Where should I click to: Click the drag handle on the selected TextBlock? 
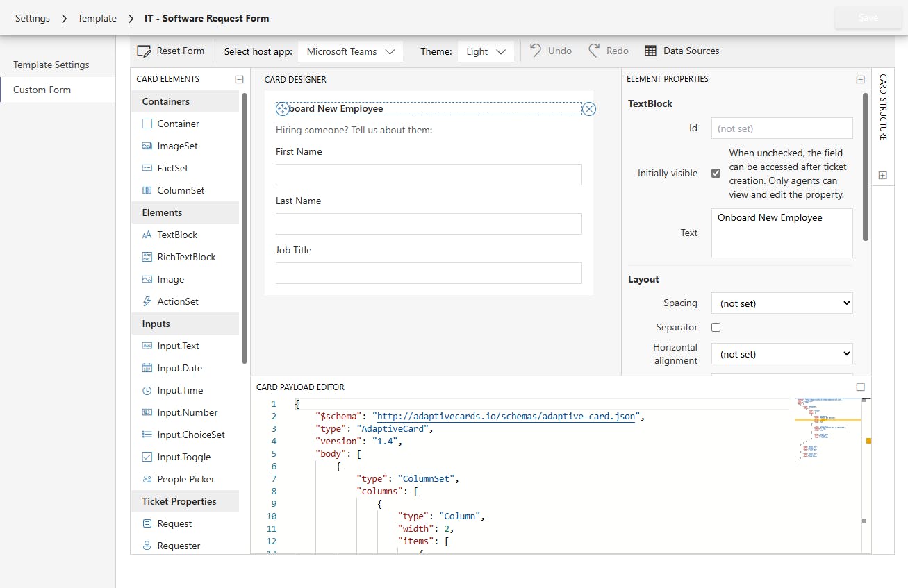tap(282, 109)
